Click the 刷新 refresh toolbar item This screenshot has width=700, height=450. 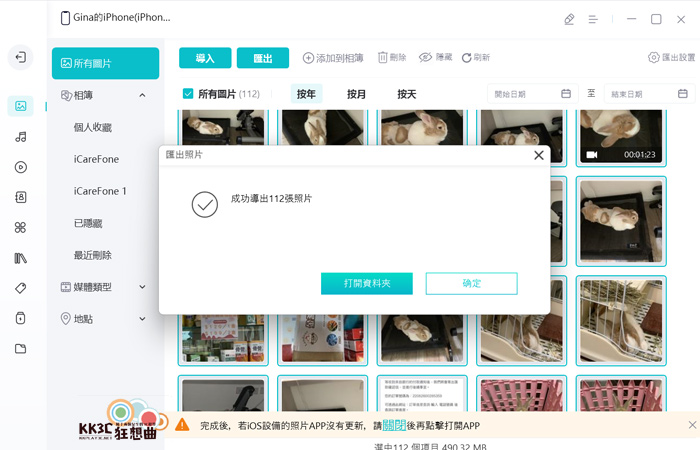click(x=476, y=58)
